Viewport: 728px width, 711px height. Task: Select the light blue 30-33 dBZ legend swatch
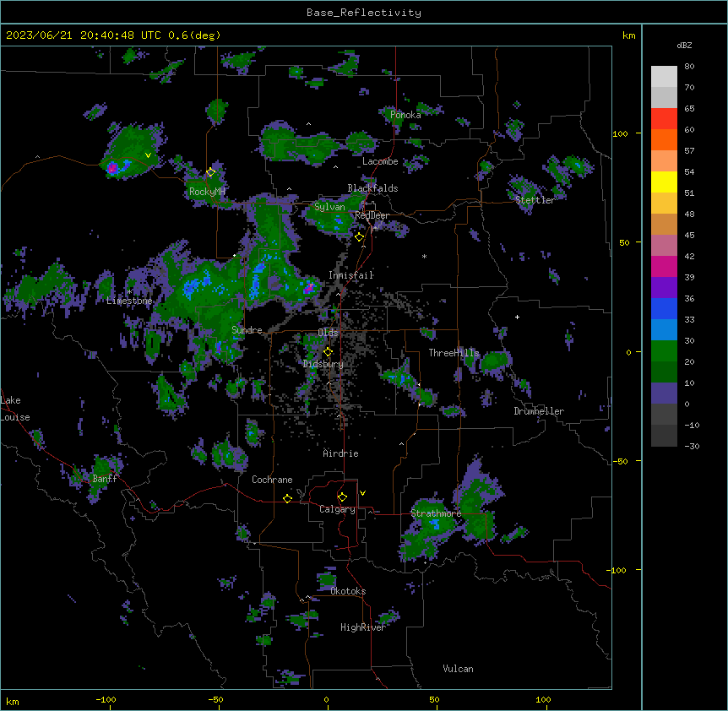(664, 330)
